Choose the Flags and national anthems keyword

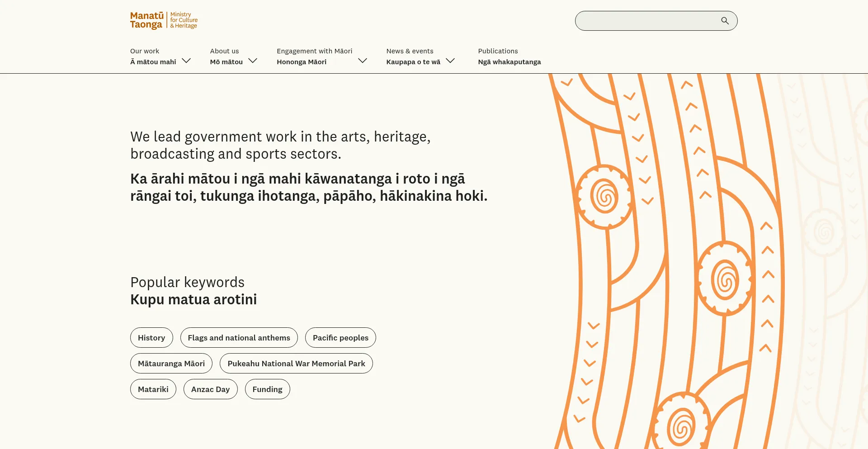(239, 338)
